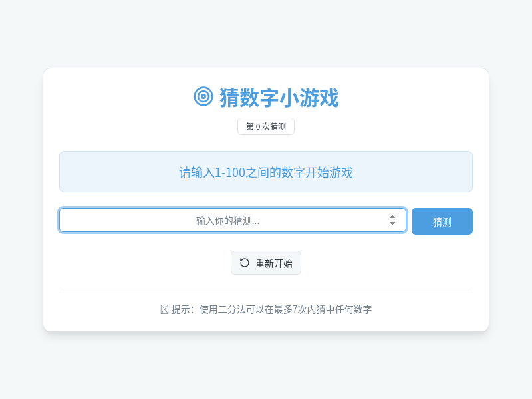The width and height of the screenshot is (532, 399).
Task: Click the 第 0 次猜测 counter badge
Action: (x=266, y=126)
